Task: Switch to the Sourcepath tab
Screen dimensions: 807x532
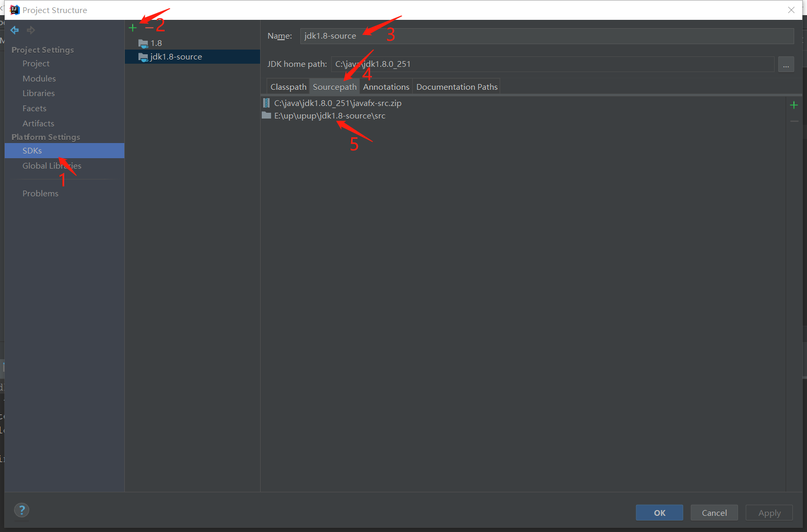Action: click(335, 87)
